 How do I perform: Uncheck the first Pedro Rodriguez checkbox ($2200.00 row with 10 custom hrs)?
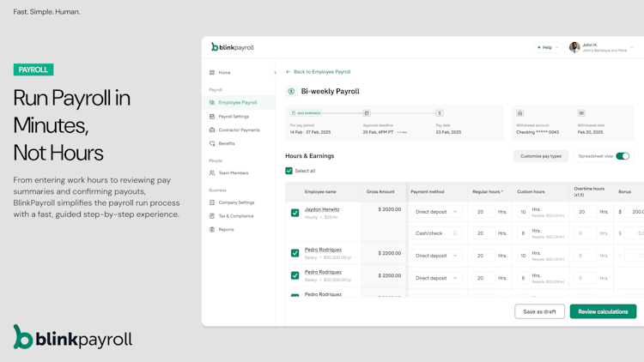pos(295,253)
